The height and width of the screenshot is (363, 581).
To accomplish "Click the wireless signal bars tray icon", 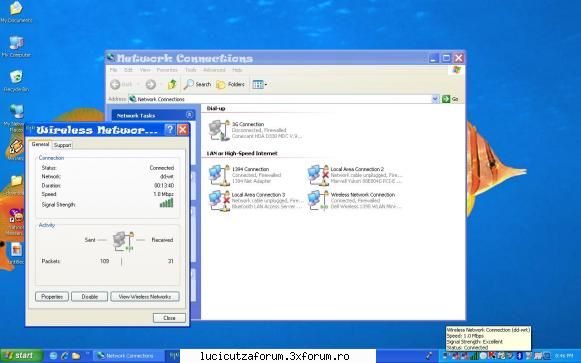I will click(x=474, y=356).
